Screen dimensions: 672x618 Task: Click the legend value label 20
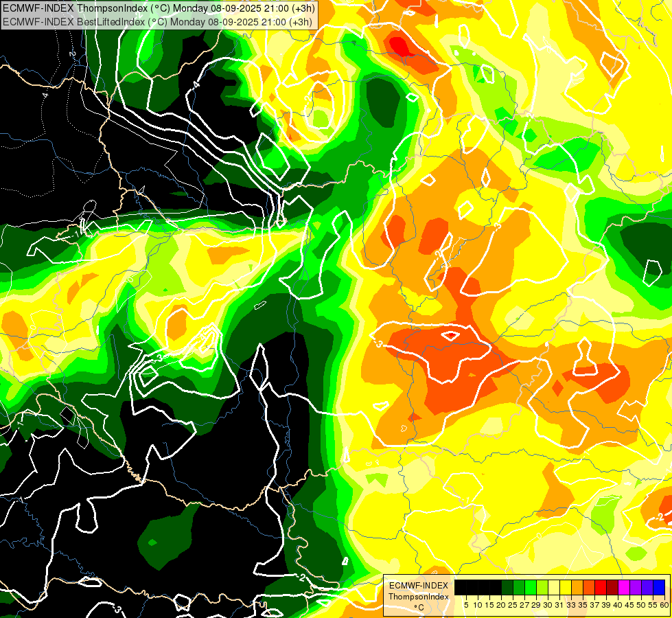tap(501, 605)
